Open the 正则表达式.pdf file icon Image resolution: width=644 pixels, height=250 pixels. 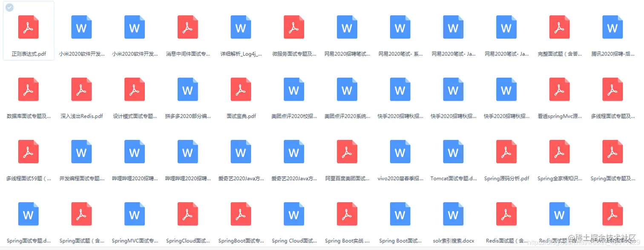tap(28, 27)
